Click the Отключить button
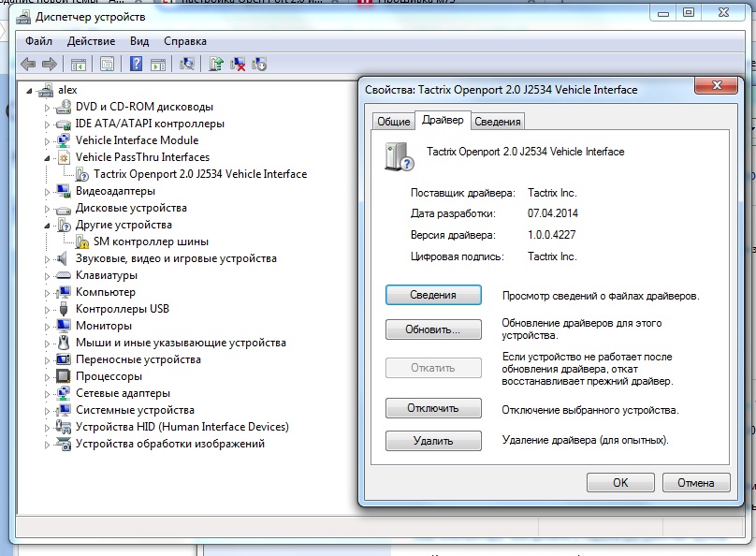The image size is (756, 556). [433, 408]
